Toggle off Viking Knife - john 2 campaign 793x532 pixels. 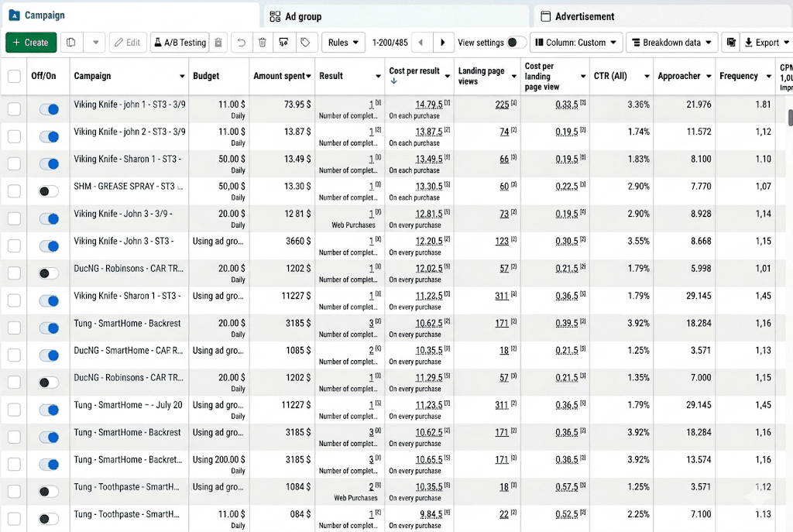pos(49,136)
